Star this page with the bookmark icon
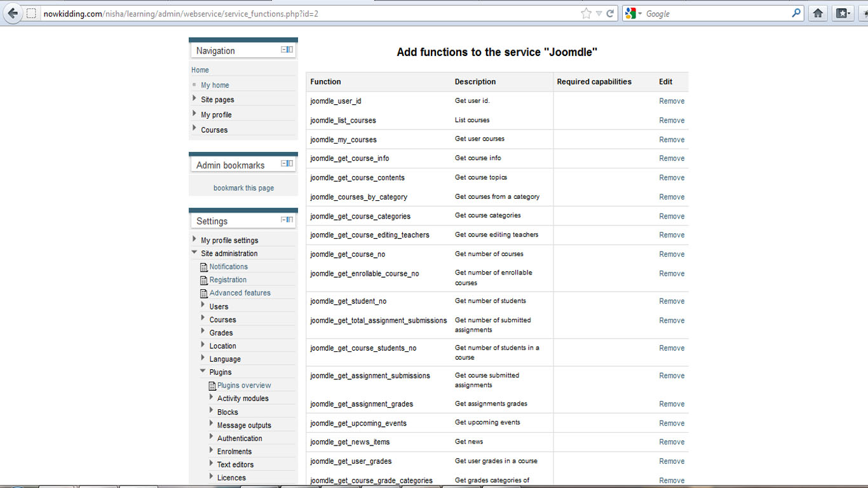Image resolution: width=868 pixels, height=488 pixels. (586, 13)
